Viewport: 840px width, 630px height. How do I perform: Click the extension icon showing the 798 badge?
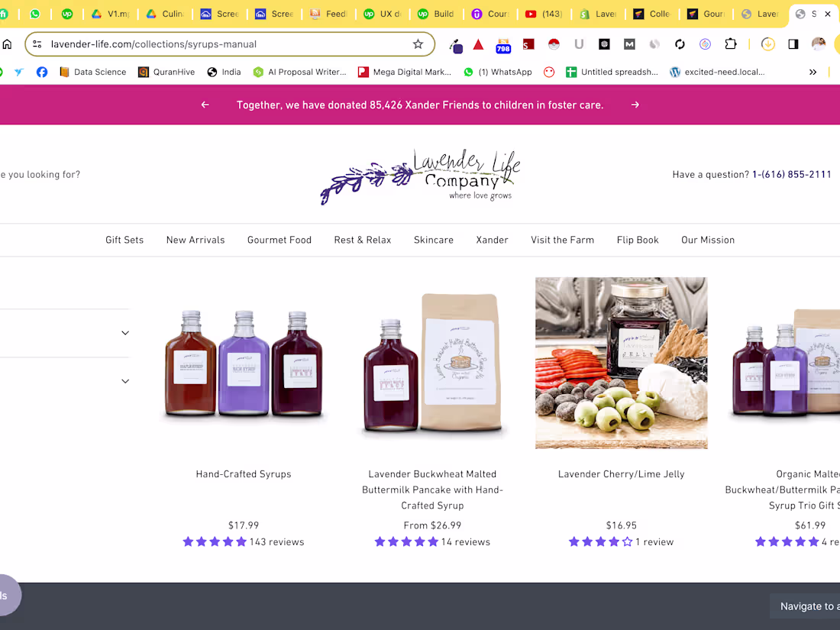[x=502, y=44]
